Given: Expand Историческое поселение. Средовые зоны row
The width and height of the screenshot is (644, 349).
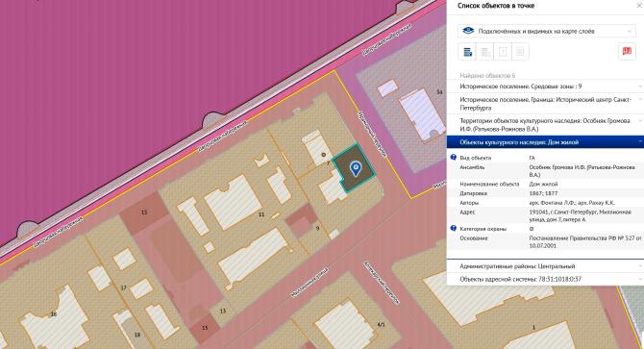Looking at the screenshot, I should [545, 87].
